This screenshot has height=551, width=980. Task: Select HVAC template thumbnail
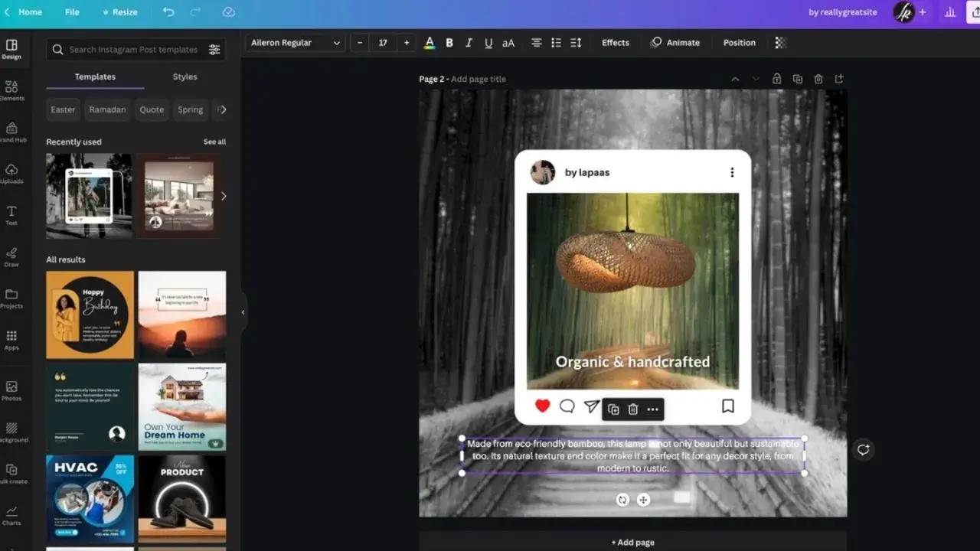coord(90,499)
